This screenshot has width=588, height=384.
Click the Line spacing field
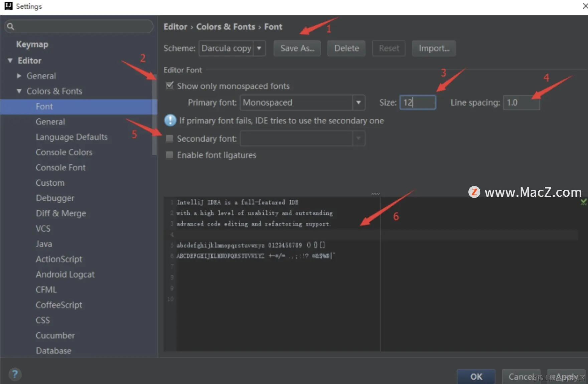point(522,103)
